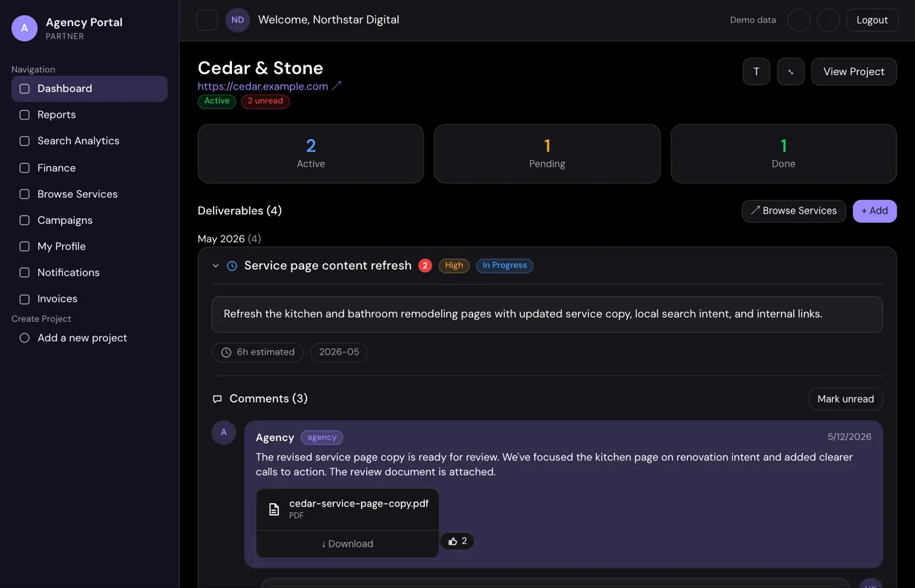The image size is (915, 588).
Task: Click the agency role tag on comment
Action: coord(322,438)
